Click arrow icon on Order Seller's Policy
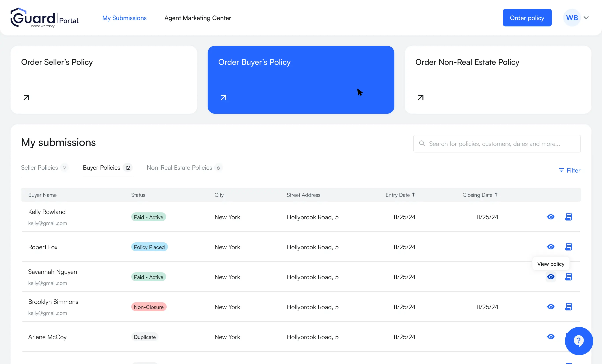This screenshot has height=364, width=602. (x=26, y=97)
